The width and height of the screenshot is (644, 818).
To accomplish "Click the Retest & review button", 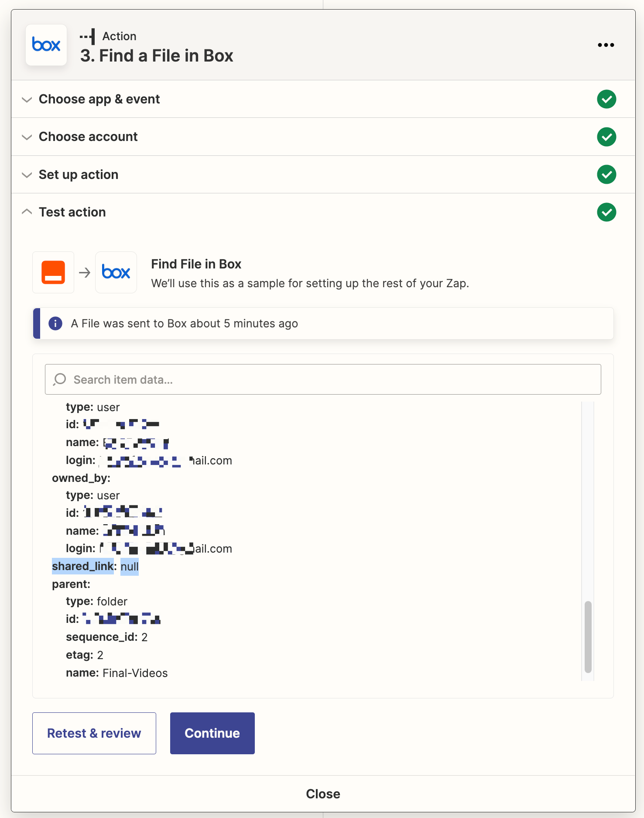I will (x=94, y=733).
